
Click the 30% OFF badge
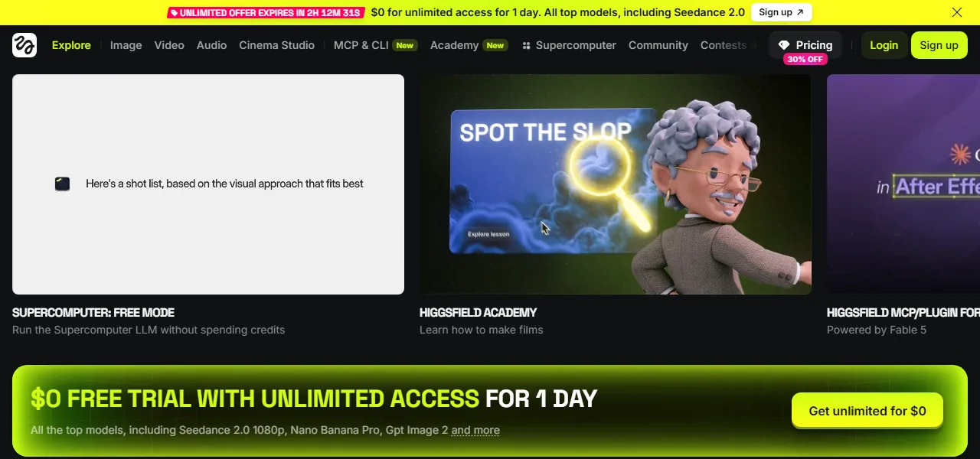(805, 59)
